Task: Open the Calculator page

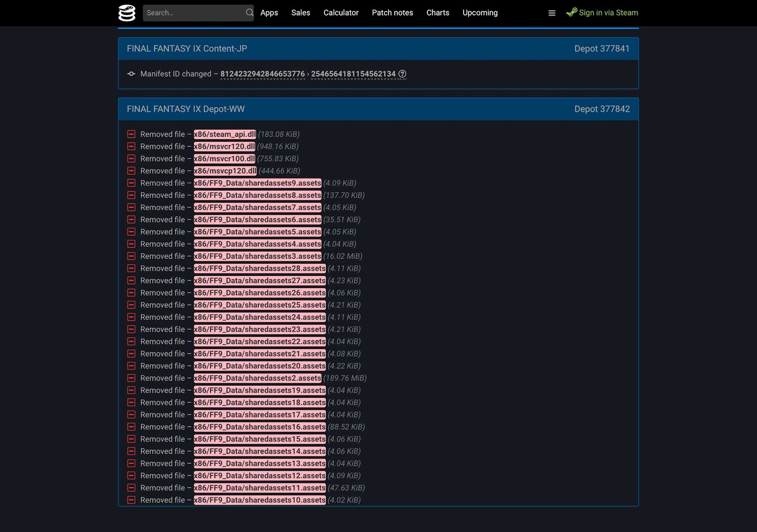Action: 341,13
